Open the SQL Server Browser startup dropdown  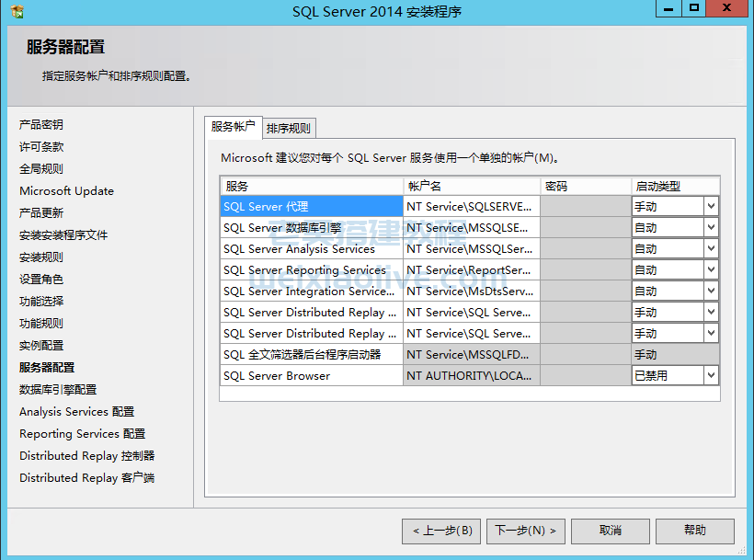711,376
